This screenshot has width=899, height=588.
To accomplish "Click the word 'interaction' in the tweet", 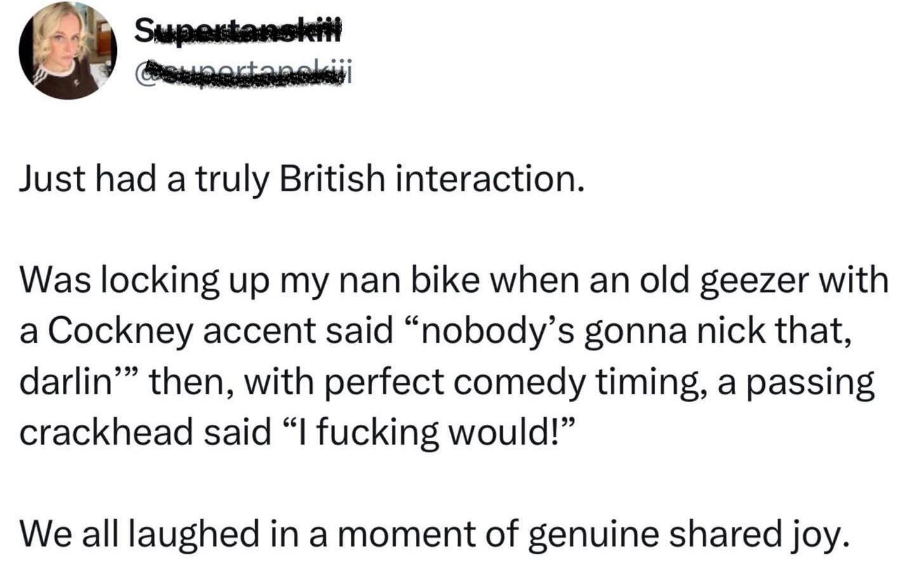I will tap(488, 179).
